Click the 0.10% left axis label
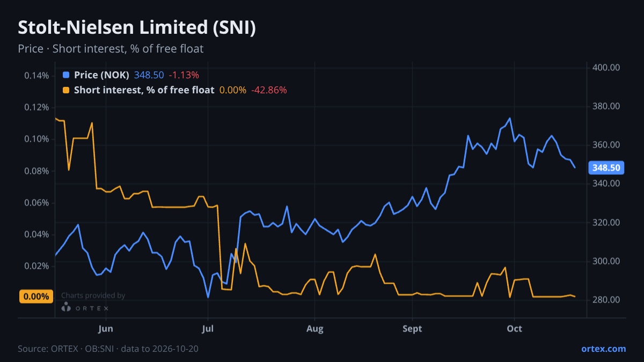Image resolution: width=644 pixels, height=362 pixels. (x=36, y=139)
